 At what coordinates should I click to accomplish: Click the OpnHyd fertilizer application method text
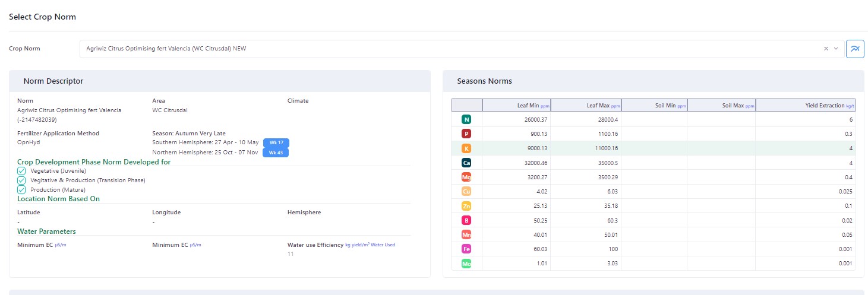coord(28,142)
